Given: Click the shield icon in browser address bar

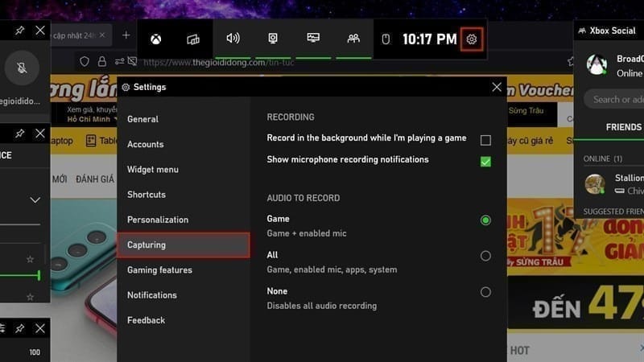Looking at the screenshot, I should pos(85,62).
